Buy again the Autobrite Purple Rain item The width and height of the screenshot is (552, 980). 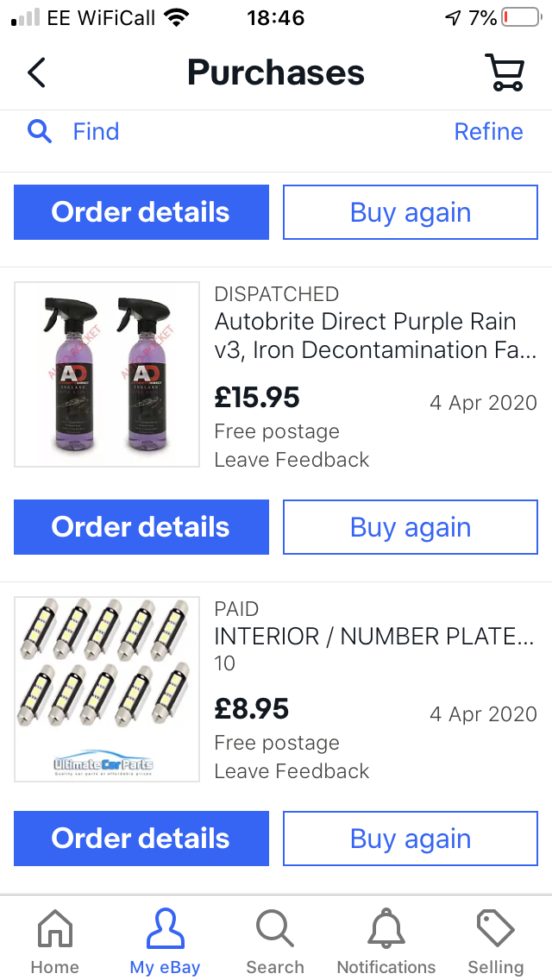[x=410, y=527]
